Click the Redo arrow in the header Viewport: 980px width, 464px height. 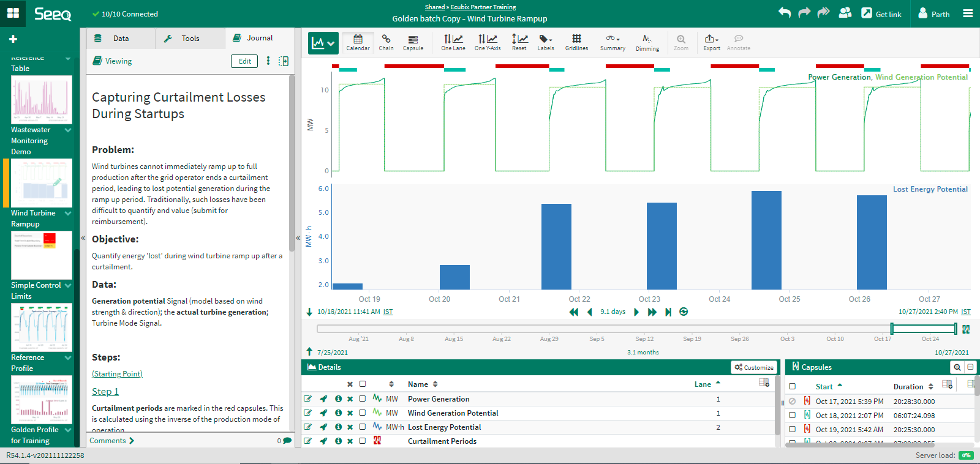(x=804, y=12)
